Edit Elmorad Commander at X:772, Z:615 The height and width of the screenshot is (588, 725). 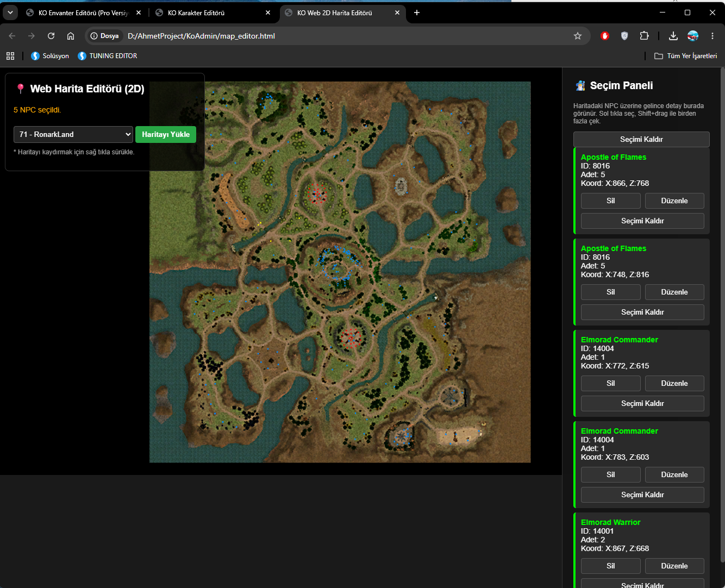pyautogui.click(x=674, y=383)
